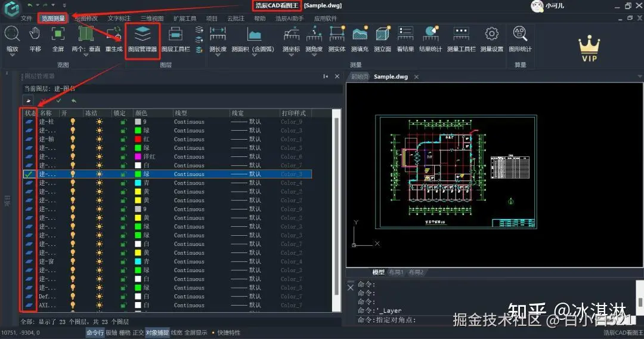
Task: Expand dropdown arrow under 测长度
Action: [218, 55]
